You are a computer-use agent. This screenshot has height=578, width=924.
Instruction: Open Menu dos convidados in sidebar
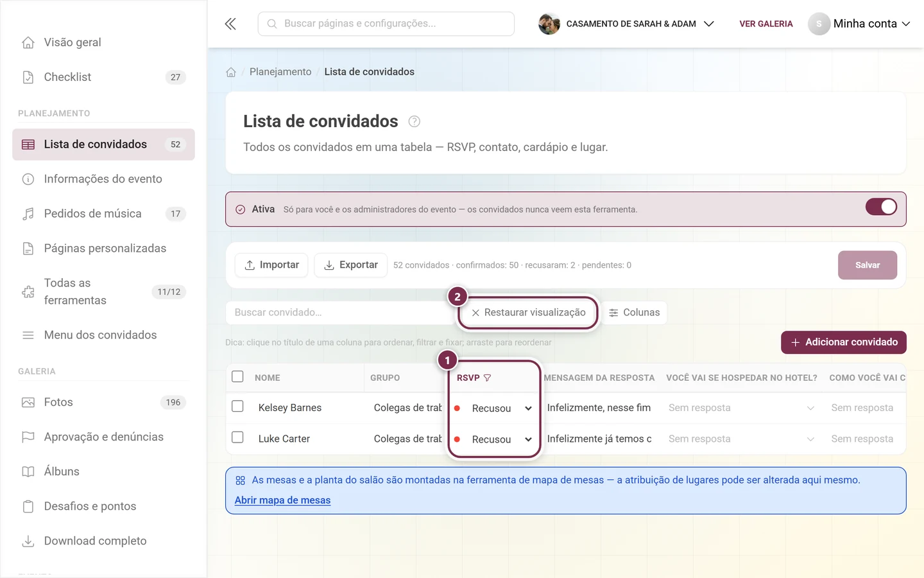pyautogui.click(x=103, y=335)
